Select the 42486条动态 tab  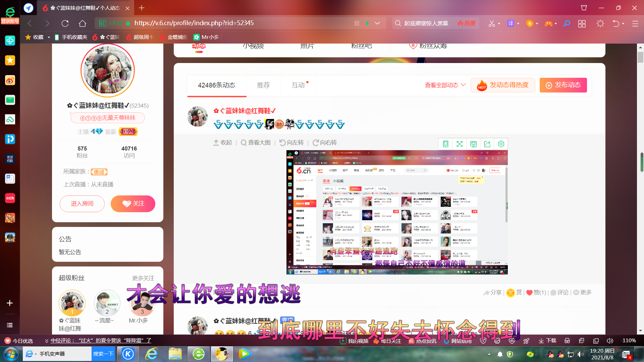tap(217, 85)
